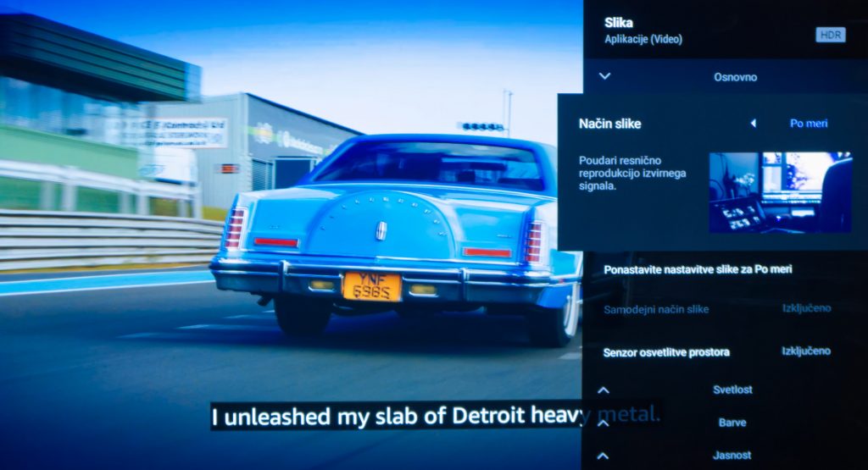
Task: Open the Svetlost section label
Action: pos(732,390)
